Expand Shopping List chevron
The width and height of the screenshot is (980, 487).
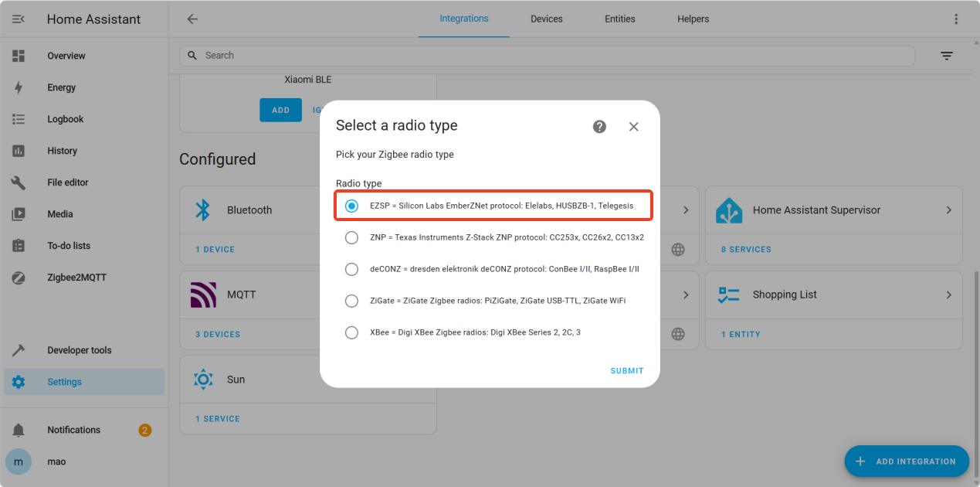[948, 295]
